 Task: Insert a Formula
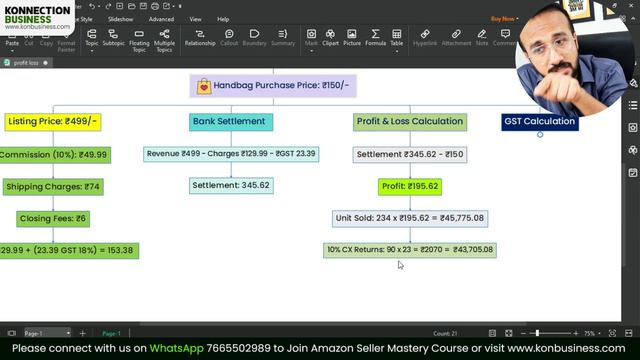click(376, 38)
